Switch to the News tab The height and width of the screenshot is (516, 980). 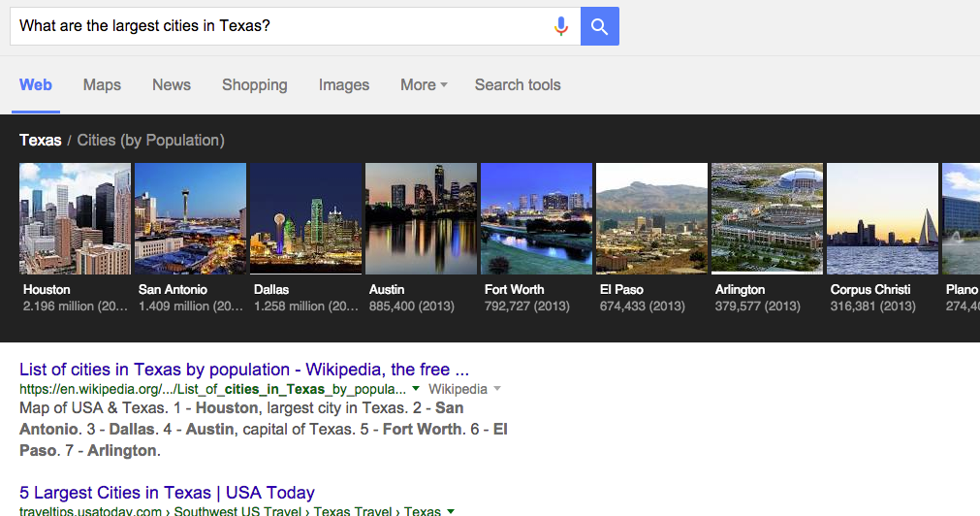tap(172, 85)
